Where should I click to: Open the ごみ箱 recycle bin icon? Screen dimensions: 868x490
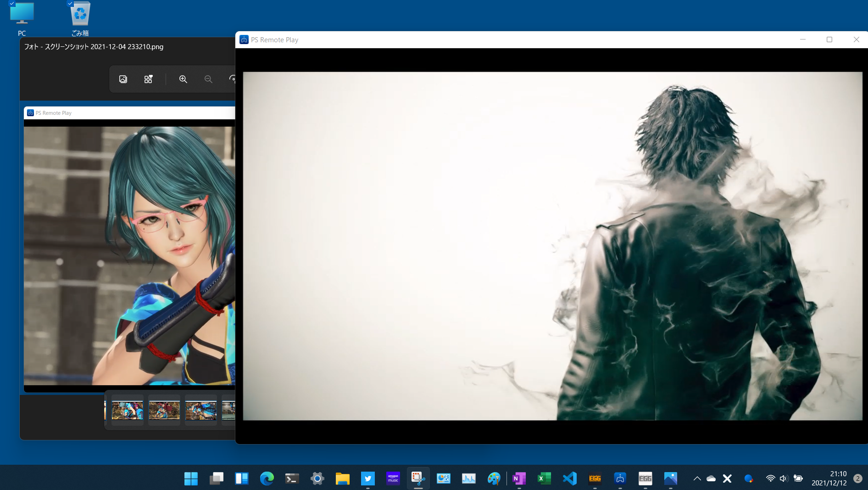click(x=80, y=18)
